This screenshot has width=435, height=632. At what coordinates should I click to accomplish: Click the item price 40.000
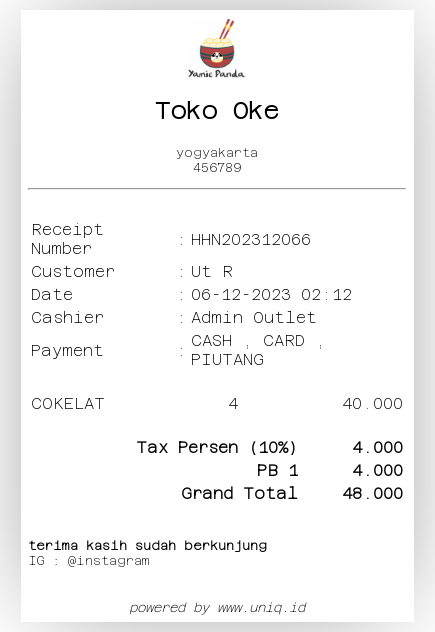[x=373, y=404]
